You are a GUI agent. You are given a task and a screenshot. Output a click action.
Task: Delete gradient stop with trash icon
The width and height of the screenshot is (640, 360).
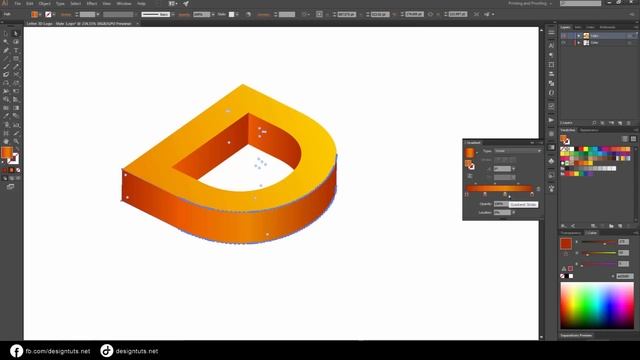point(538,189)
